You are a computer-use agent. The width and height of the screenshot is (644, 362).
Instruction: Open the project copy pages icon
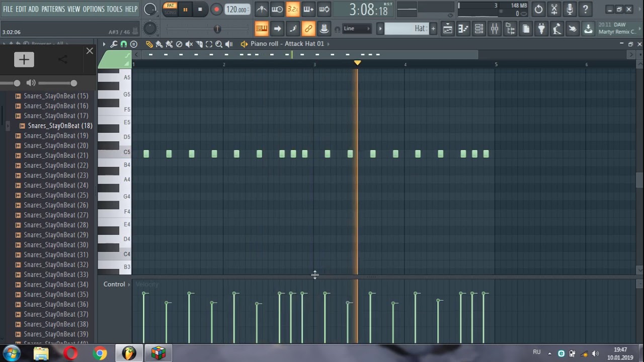coord(526,29)
